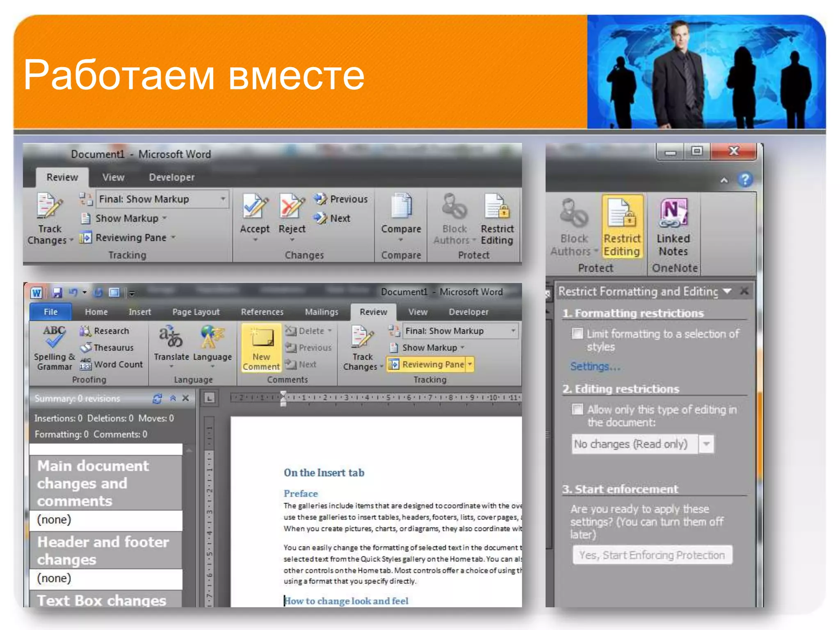Screen dimensions: 840x630
Task: Minimize ribbon with caret arrow
Action: [x=724, y=180]
